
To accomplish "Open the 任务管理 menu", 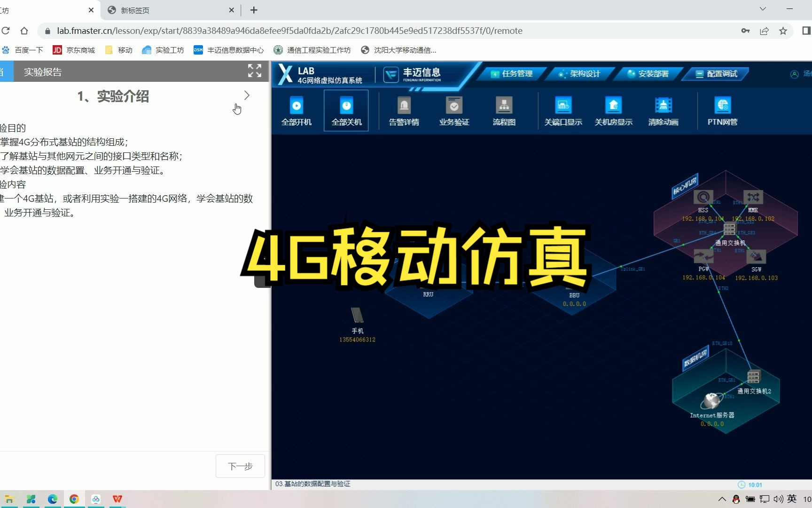I will 511,73.
